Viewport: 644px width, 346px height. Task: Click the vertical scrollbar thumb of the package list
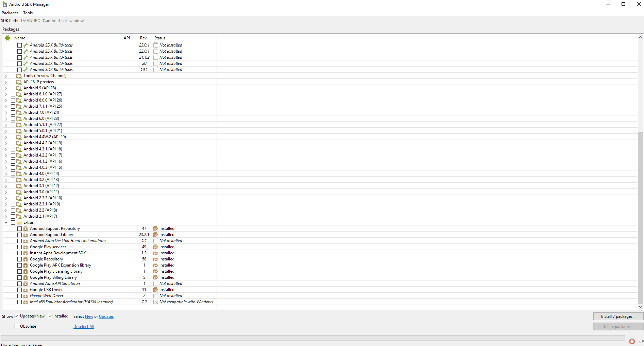coord(640,217)
